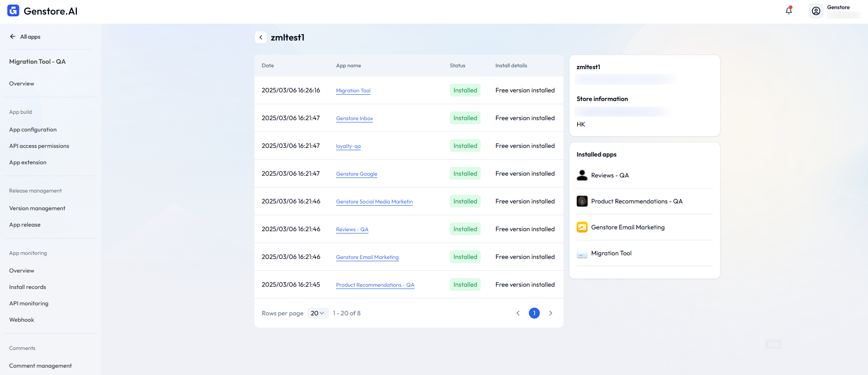Click the Store information heading
This screenshot has height=375, width=868.
click(602, 99)
